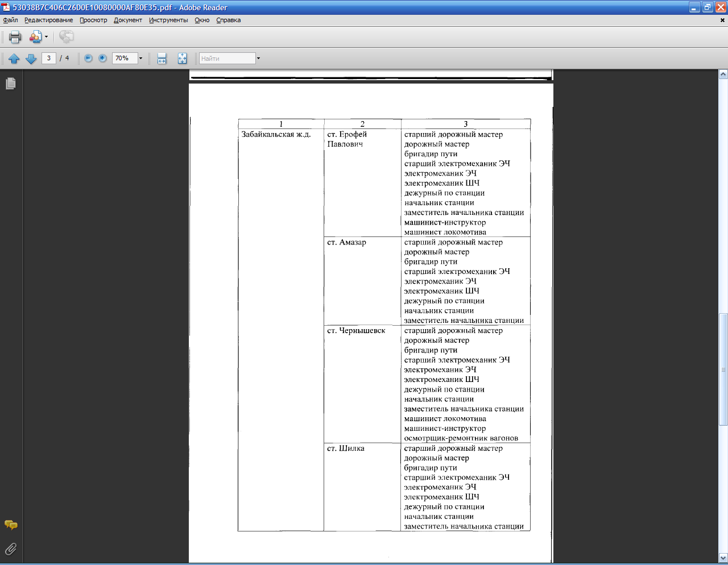Screen dimensions: 728x565
Task: Click the Print icon in the toolbar
Action: click(x=15, y=37)
